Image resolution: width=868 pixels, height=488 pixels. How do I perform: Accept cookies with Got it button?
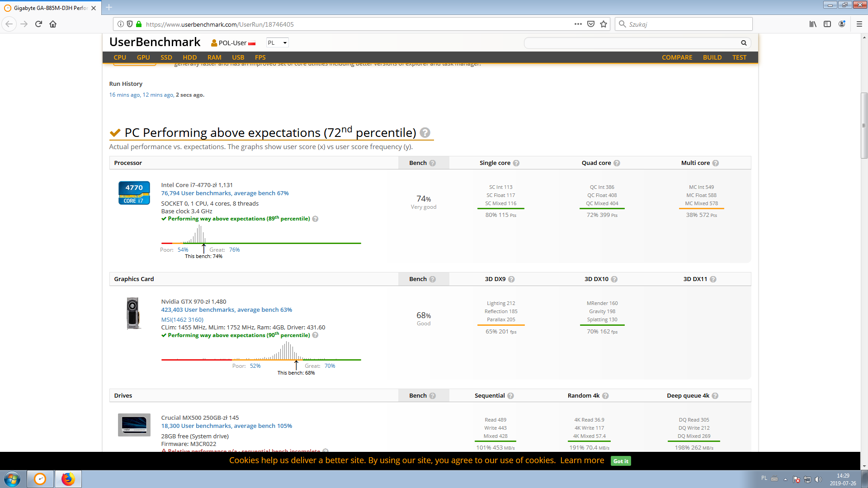pos(621,461)
